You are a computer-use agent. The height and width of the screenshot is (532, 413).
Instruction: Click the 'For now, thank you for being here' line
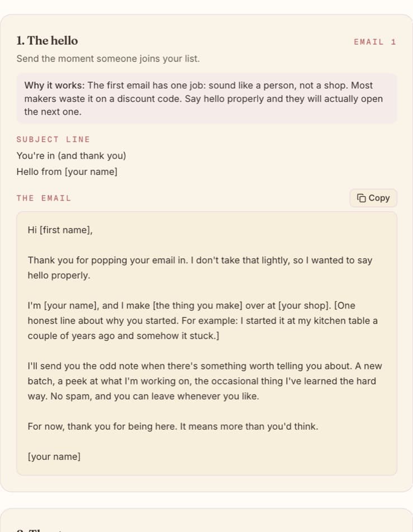point(173,426)
